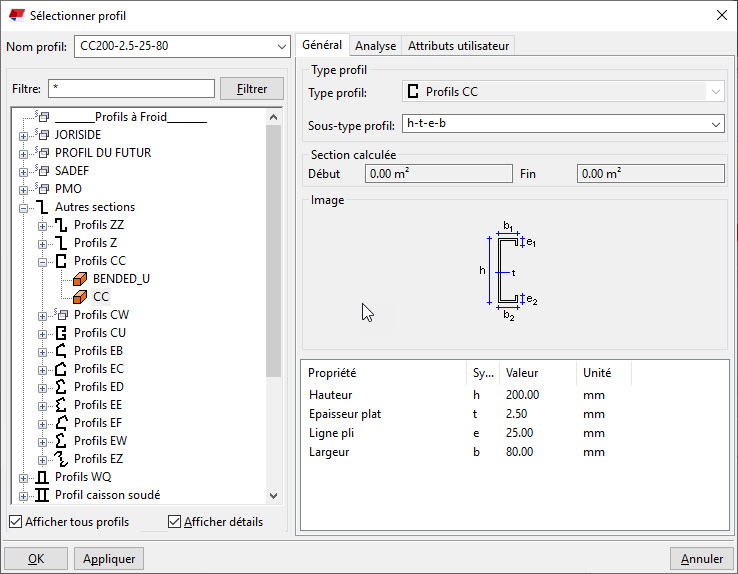Click the Propriété column header
738x574 pixels.
click(x=384, y=373)
